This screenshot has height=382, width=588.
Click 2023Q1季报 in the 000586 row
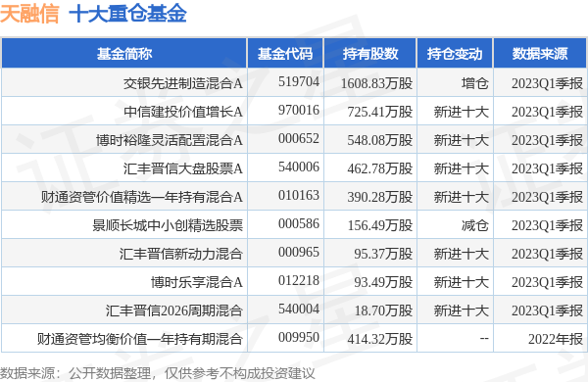point(547,225)
